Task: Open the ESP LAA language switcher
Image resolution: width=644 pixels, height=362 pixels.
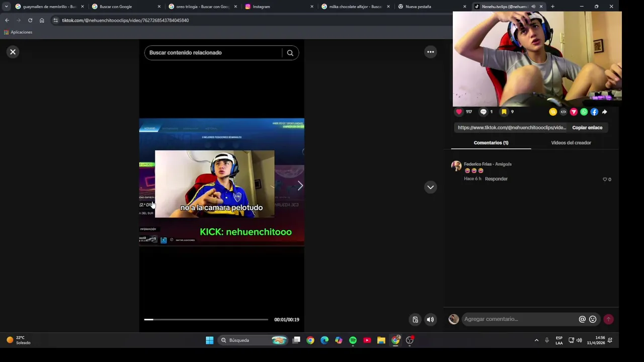Action: tap(559, 340)
